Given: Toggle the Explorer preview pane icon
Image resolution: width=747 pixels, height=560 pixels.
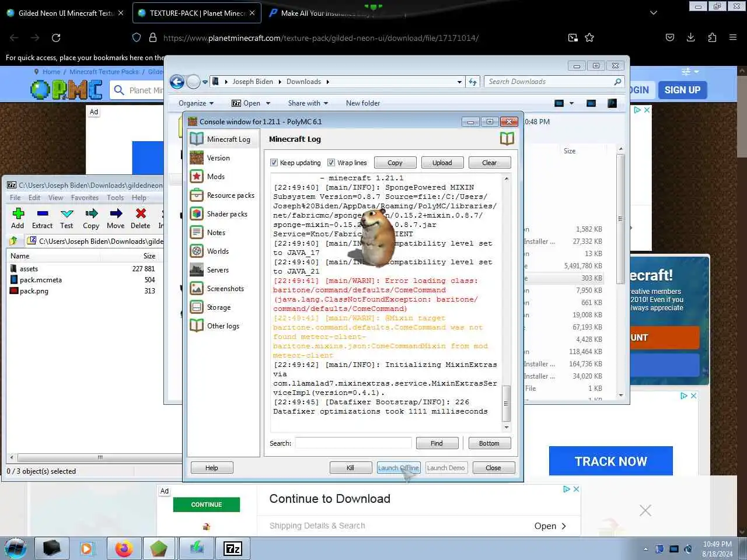Looking at the screenshot, I should 591,103.
